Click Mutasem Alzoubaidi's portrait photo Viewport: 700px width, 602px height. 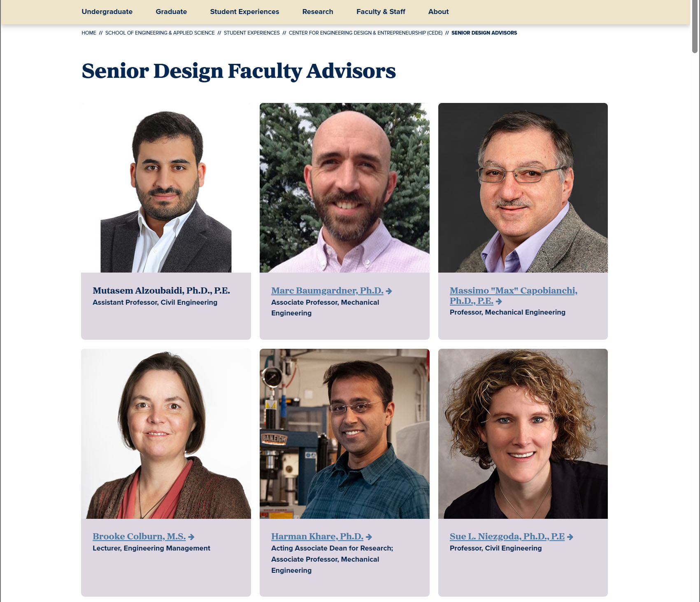(166, 188)
